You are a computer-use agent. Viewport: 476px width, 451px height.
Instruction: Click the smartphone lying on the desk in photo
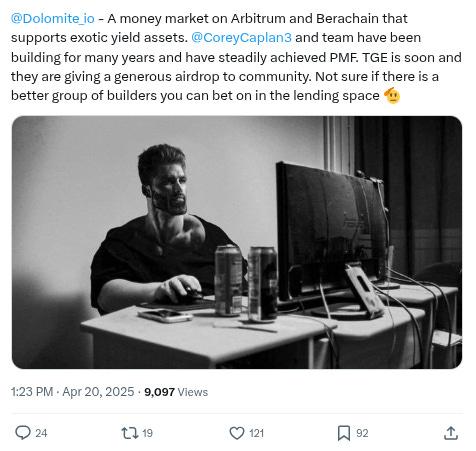point(165,315)
